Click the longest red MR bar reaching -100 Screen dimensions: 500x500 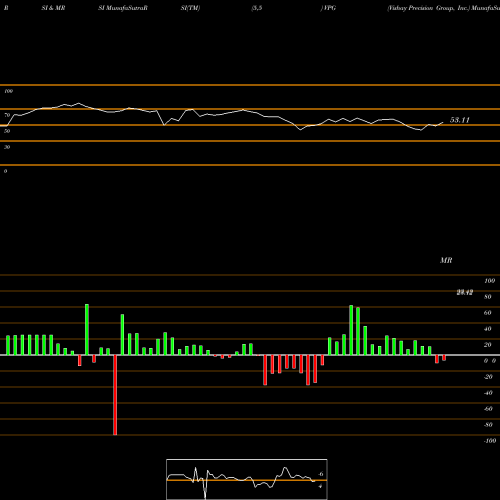(x=115, y=395)
